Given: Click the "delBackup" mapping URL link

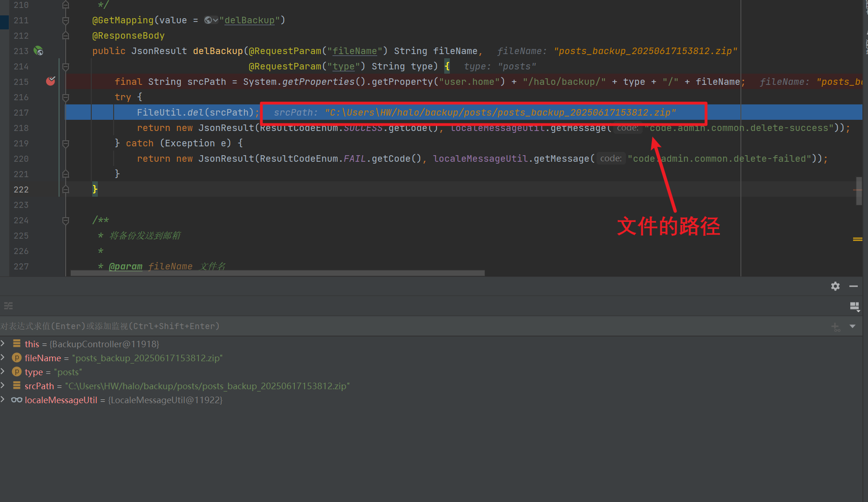Looking at the screenshot, I should (x=250, y=20).
